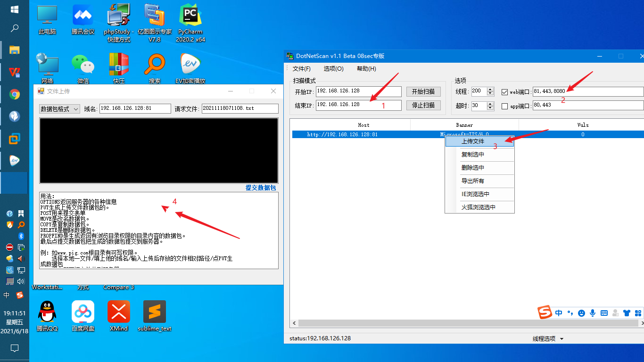This screenshot has width=644, height=362.
Task: Click the emoji icon on the Sogou toolbar
Action: click(581, 313)
